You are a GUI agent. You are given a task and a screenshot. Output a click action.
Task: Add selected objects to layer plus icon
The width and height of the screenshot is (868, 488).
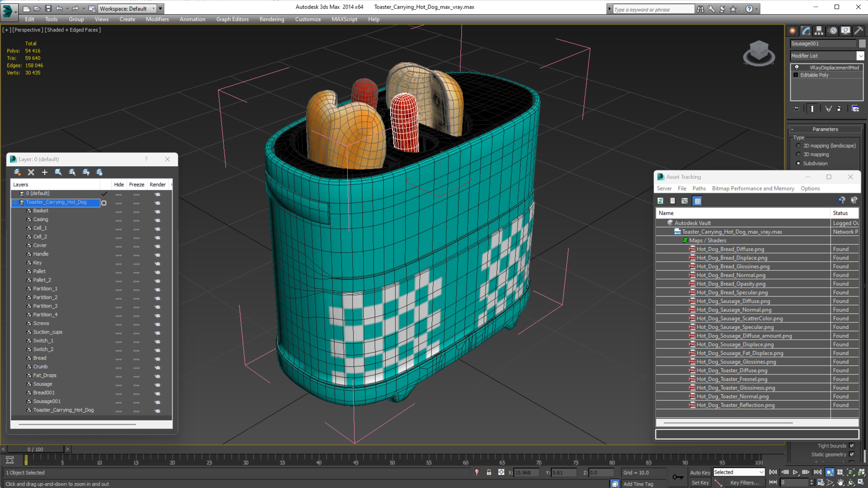tap(44, 172)
